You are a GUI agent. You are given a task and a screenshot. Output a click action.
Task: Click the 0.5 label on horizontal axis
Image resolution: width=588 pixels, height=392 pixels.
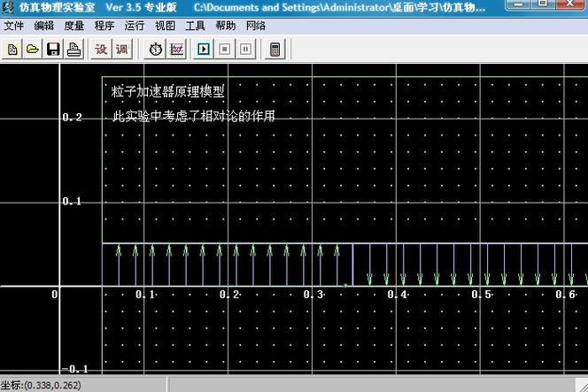tap(482, 295)
